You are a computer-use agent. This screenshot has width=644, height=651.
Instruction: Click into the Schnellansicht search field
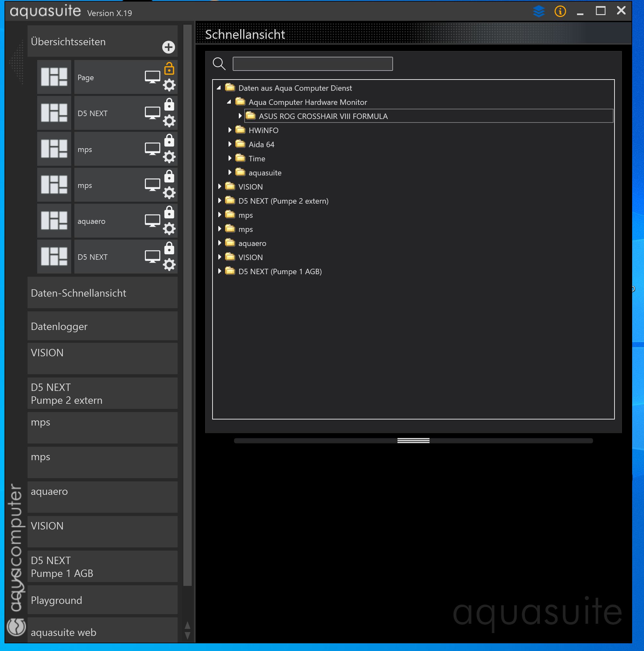click(312, 64)
